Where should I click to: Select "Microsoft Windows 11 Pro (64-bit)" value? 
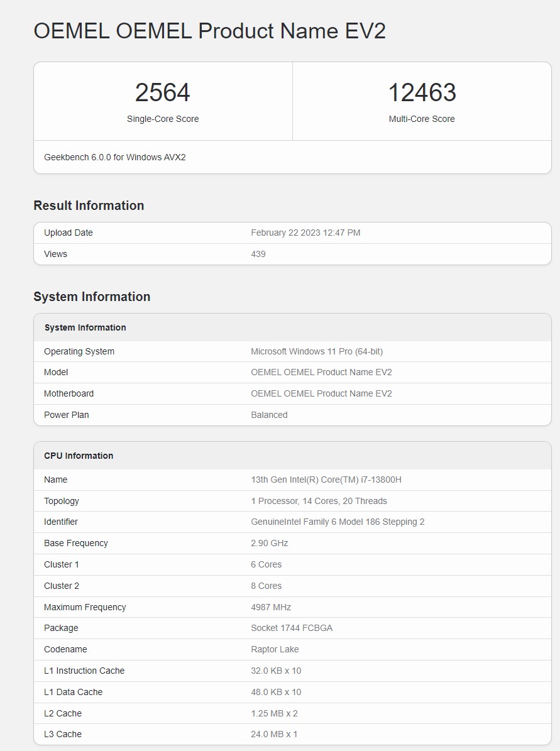pyautogui.click(x=317, y=351)
